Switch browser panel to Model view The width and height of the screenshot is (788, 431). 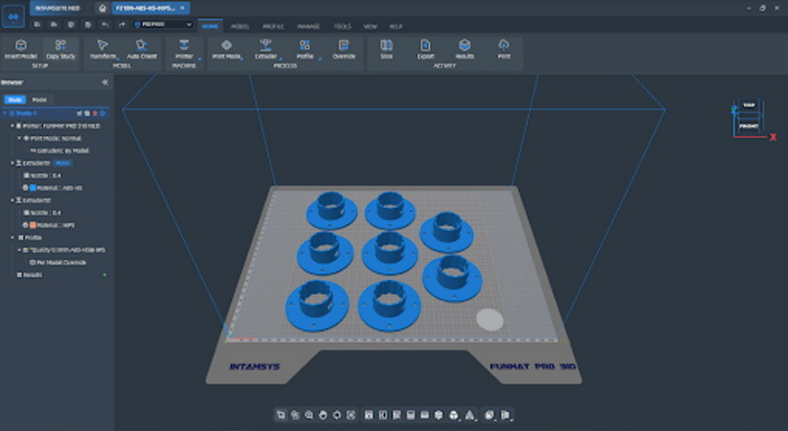pyautogui.click(x=38, y=100)
